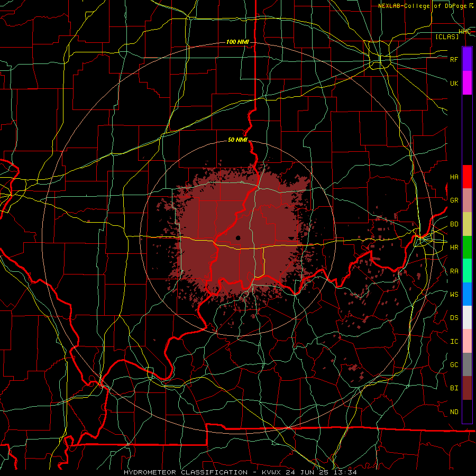Viewport: 476px width, 476px height.
Task: Click the BI legend label
Action: [x=454, y=388]
